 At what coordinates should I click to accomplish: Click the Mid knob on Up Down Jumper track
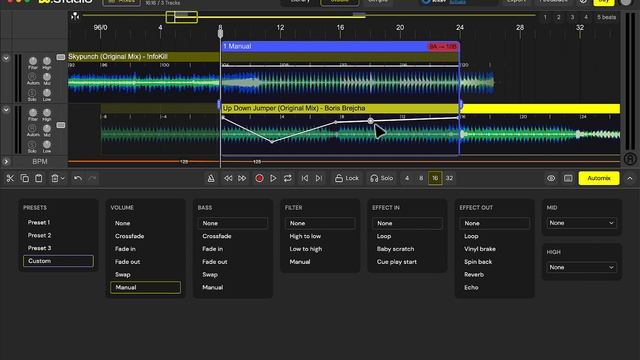click(47, 129)
